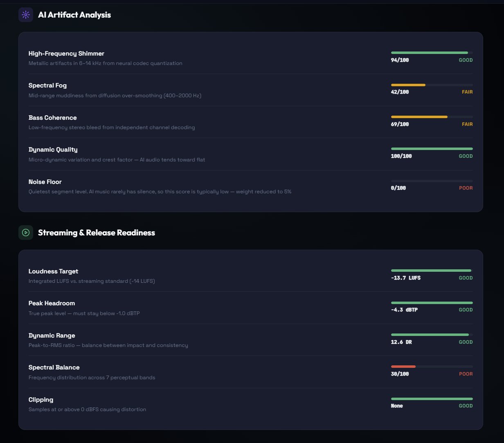Viewport: 504px width, 443px height.
Task: Click the Noise Floor metric title
Action: coord(45,182)
